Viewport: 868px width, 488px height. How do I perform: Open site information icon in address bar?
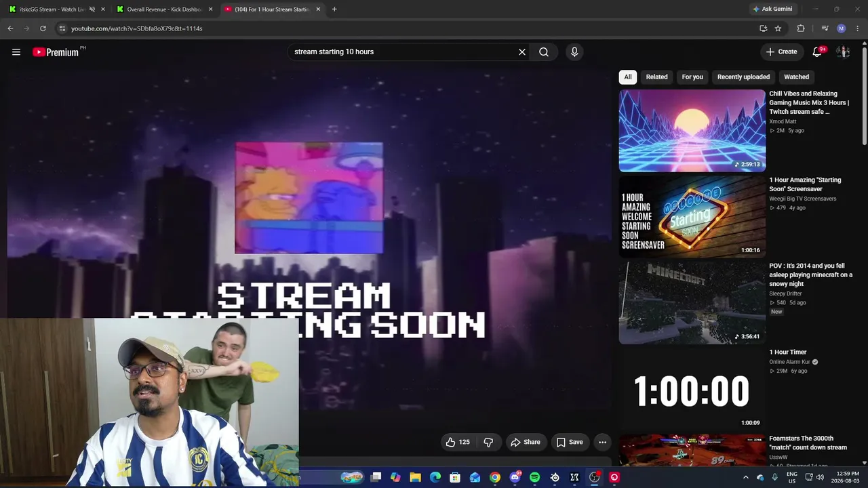click(x=62, y=28)
